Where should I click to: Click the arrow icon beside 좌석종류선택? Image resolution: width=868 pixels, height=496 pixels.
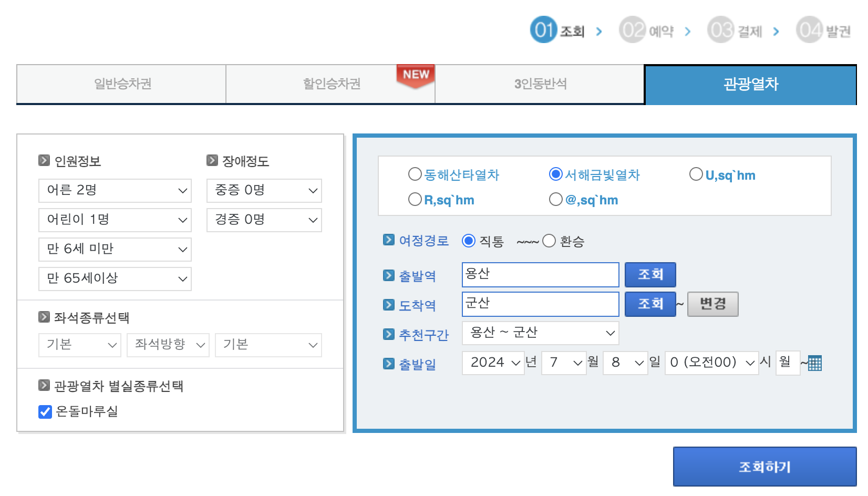click(43, 317)
